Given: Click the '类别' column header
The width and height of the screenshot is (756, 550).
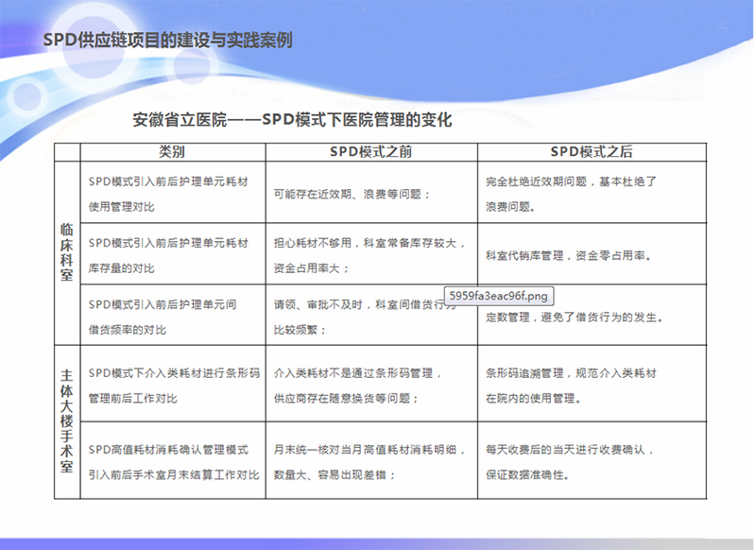Looking at the screenshot, I should [172, 152].
